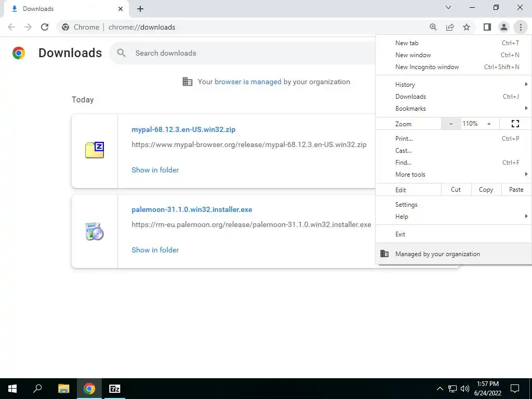This screenshot has height=399, width=532.
Task: Open a new tab with plus button
Action: tap(140, 9)
